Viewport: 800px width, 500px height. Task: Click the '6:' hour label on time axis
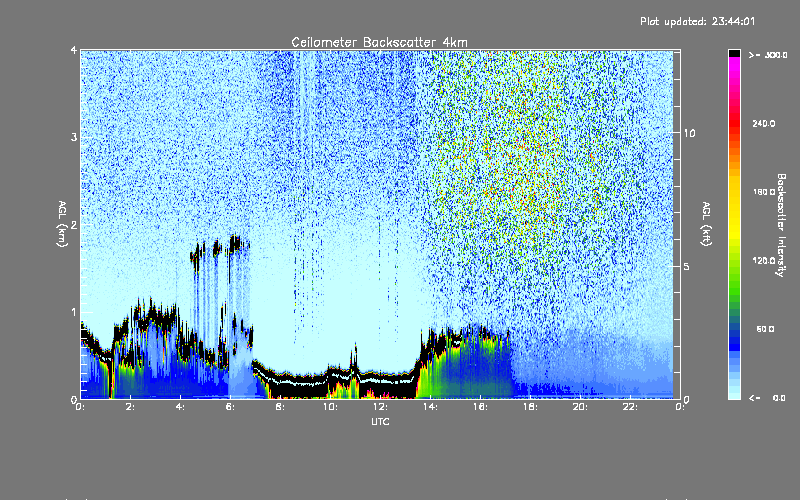(x=231, y=407)
